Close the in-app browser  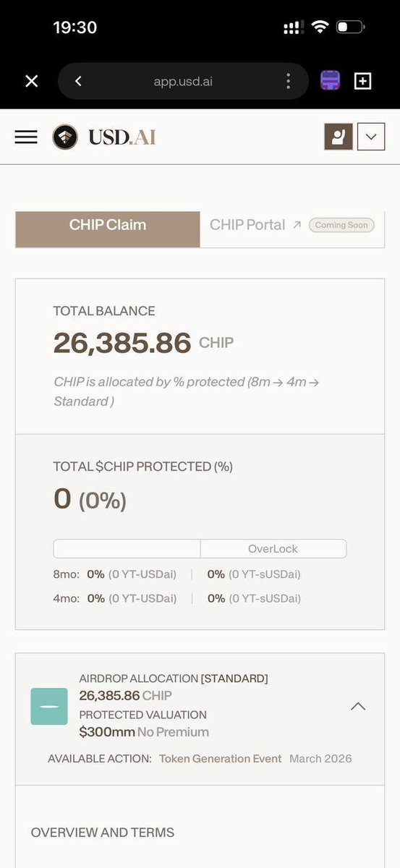pos(32,81)
